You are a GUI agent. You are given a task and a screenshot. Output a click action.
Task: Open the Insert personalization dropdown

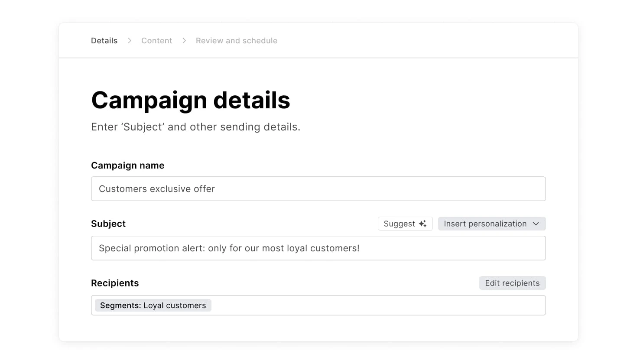point(491,224)
